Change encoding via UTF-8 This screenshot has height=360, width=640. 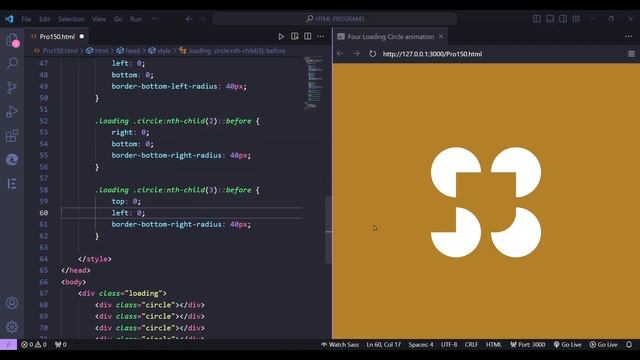pyautogui.click(x=449, y=344)
